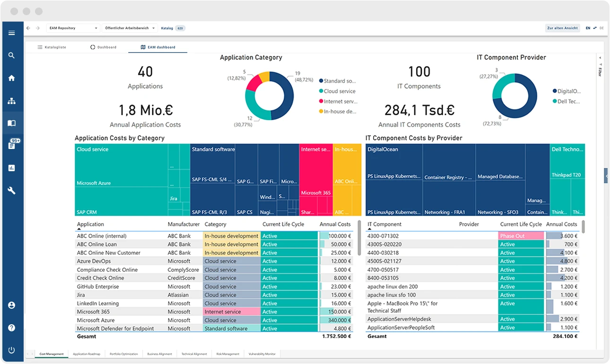Sort the Application column by its header

(x=90, y=225)
